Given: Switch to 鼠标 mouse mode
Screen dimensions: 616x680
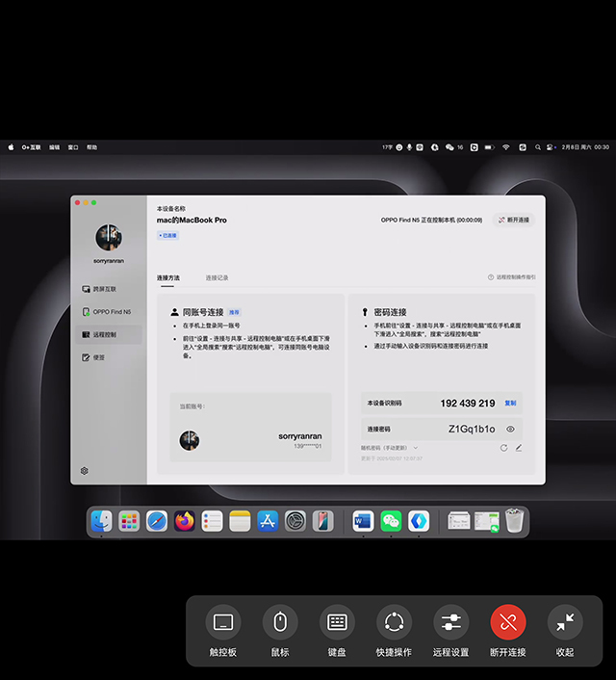Looking at the screenshot, I should (x=280, y=622).
